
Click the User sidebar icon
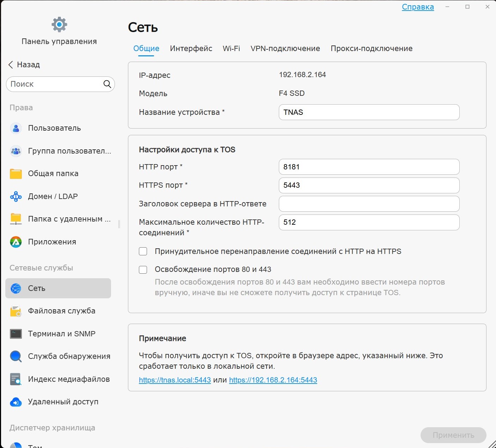coord(16,128)
